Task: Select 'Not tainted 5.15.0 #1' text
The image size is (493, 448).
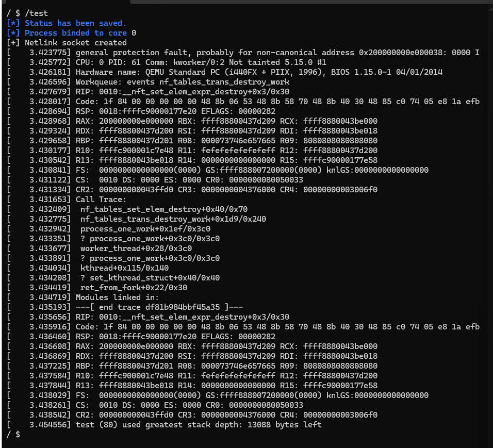Action: point(277,62)
